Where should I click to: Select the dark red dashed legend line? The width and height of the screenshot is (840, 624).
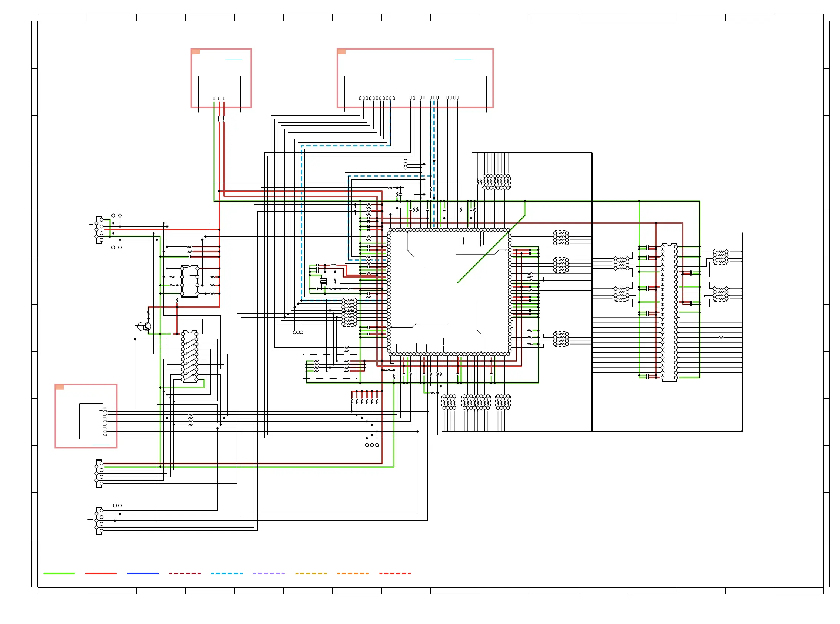pyautogui.click(x=184, y=573)
